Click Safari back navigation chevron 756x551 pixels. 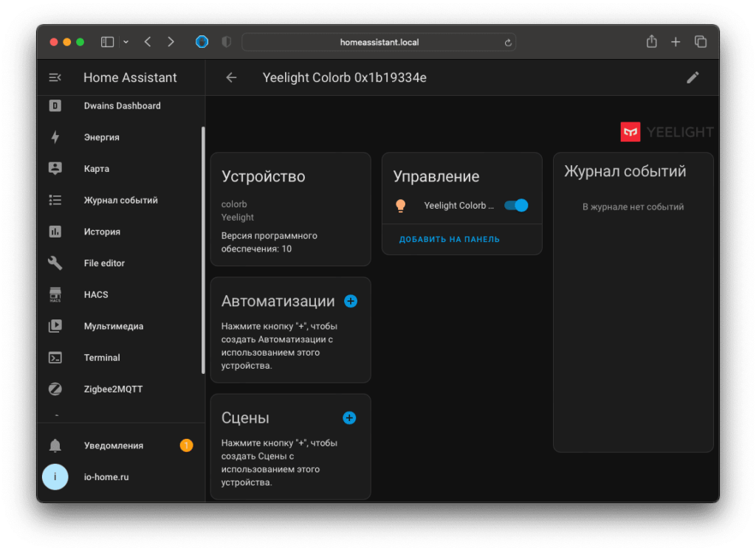[148, 42]
